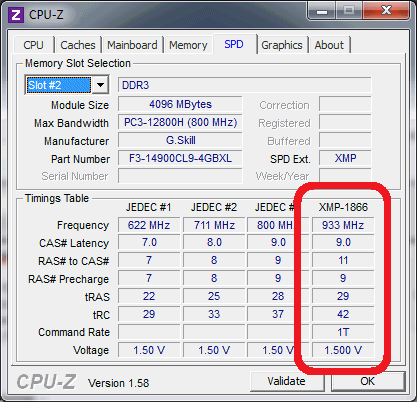Image resolution: width=417 pixels, height=402 pixels.
Task: Select the 622 MHz frequency cell
Action: tap(149, 225)
